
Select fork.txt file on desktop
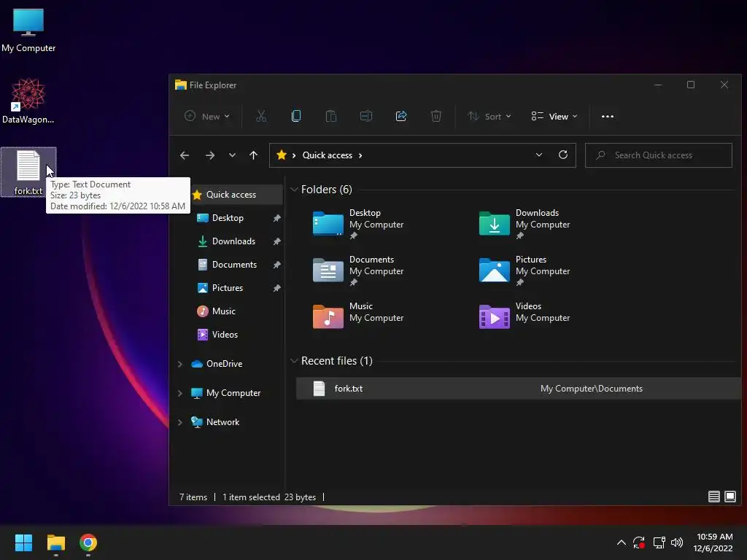click(28, 172)
